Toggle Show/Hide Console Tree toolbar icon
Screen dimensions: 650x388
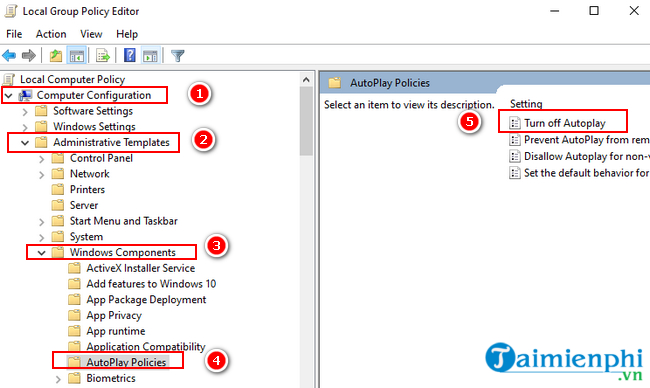(77, 55)
